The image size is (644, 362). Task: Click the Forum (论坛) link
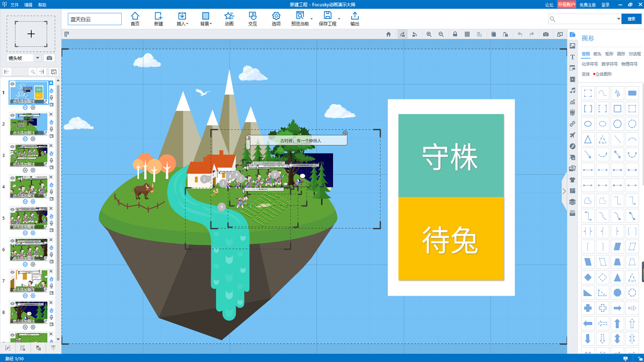point(549,5)
